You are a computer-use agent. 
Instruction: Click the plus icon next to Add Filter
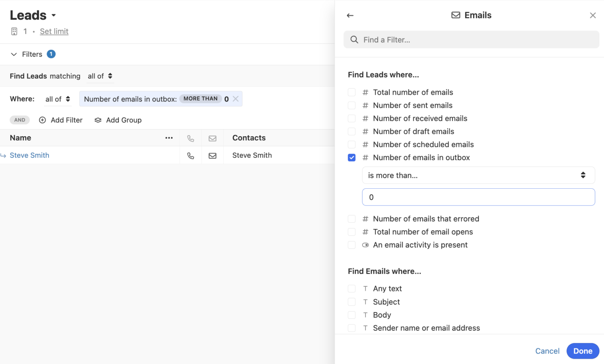coord(42,120)
